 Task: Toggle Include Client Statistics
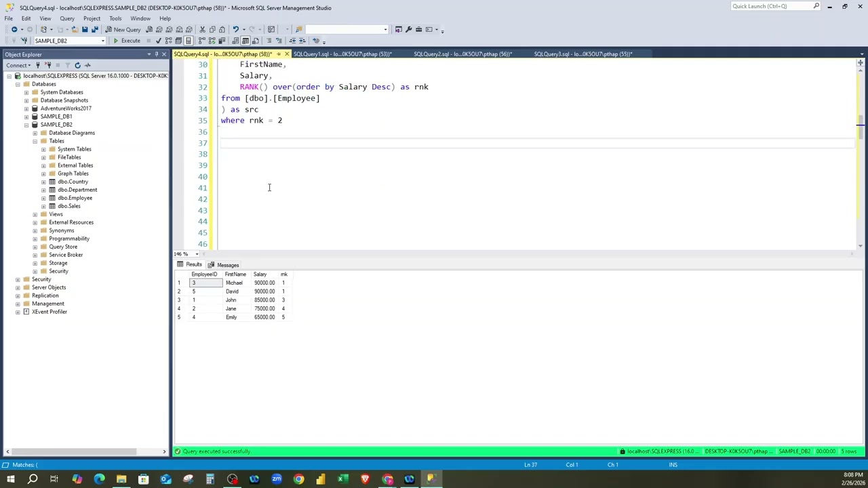[x=222, y=41]
